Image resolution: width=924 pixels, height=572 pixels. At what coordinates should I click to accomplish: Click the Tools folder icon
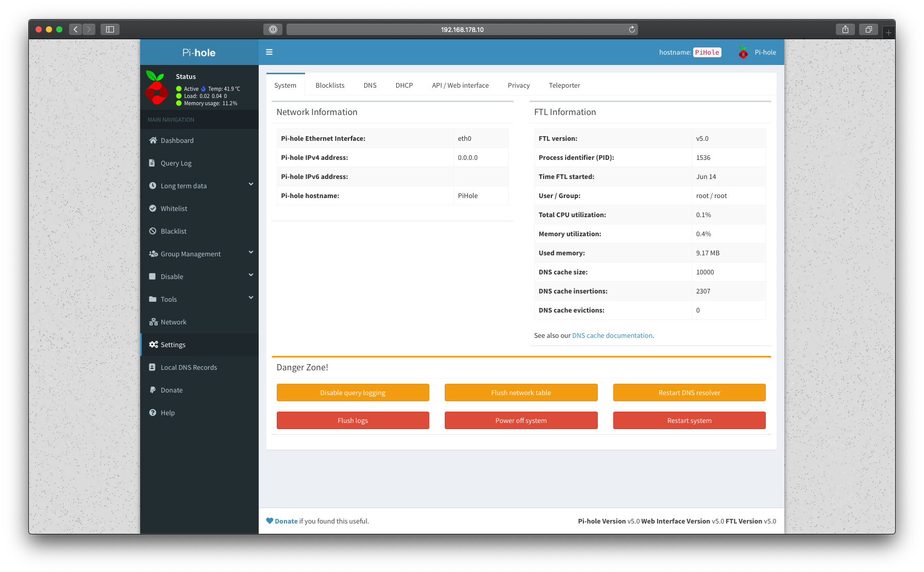coord(153,299)
